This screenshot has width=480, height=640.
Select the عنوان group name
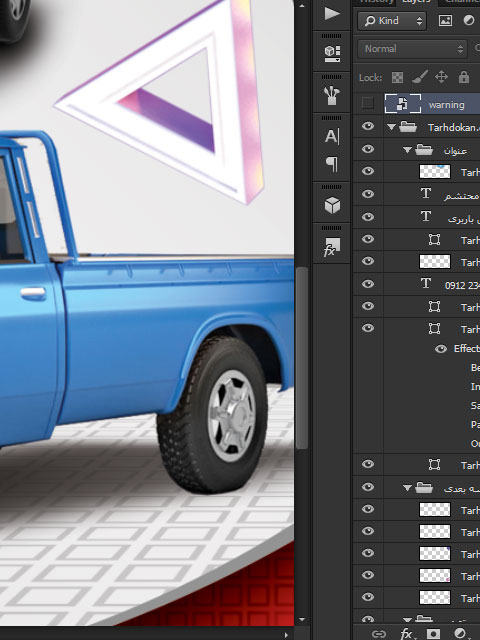[x=455, y=151]
